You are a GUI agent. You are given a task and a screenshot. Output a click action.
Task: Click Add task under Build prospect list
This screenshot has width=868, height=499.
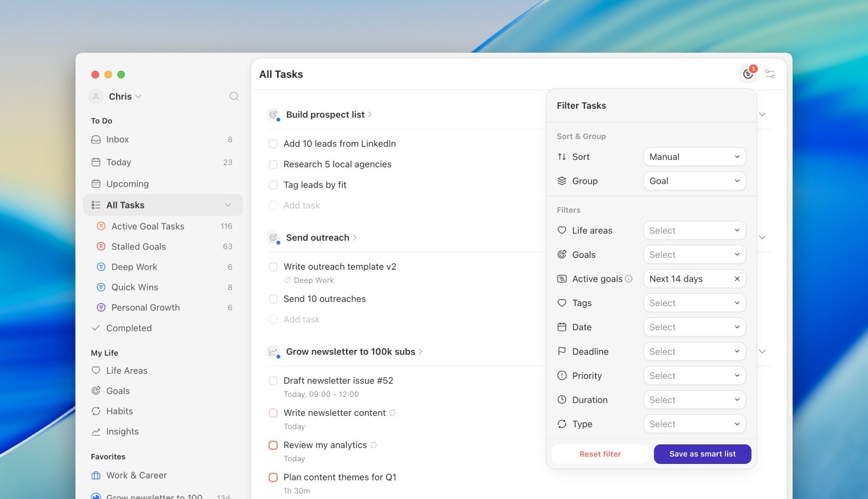pyautogui.click(x=301, y=206)
